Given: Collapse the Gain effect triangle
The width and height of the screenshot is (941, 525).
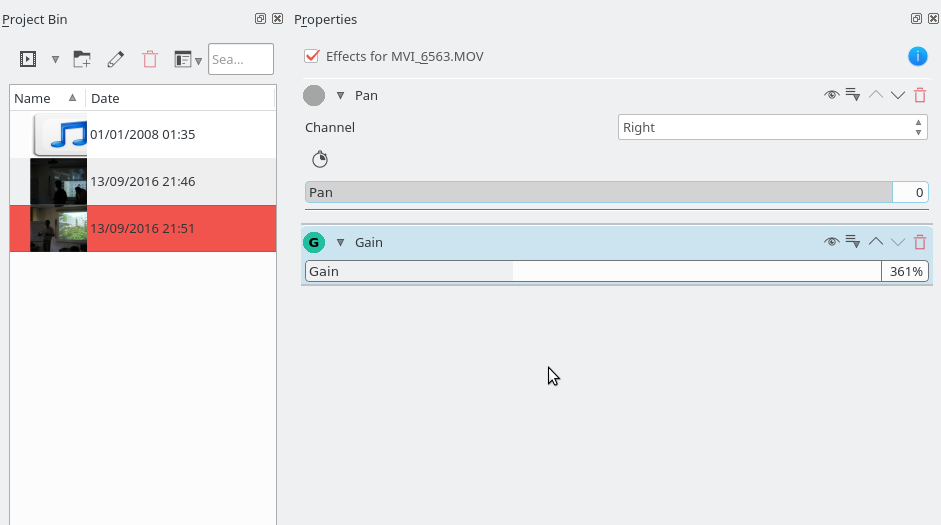Looking at the screenshot, I should pyautogui.click(x=340, y=242).
